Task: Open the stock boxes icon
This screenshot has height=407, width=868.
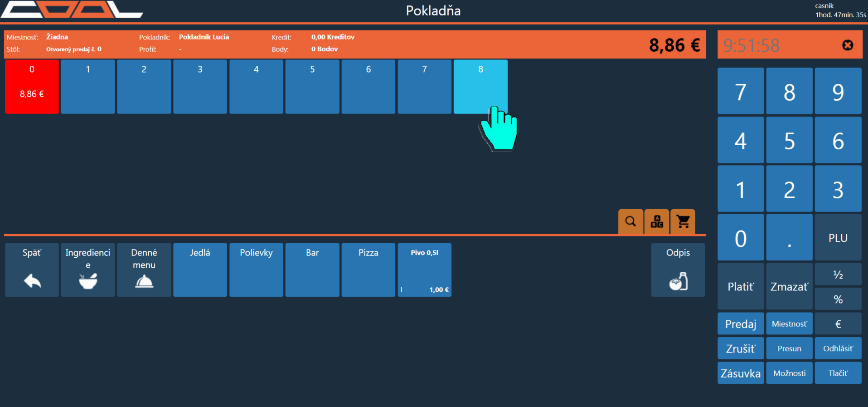Action: click(x=657, y=221)
